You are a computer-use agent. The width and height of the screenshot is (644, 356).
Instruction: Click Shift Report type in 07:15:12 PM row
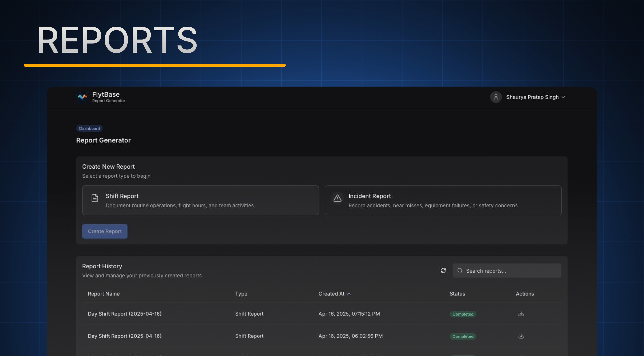coord(249,314)
